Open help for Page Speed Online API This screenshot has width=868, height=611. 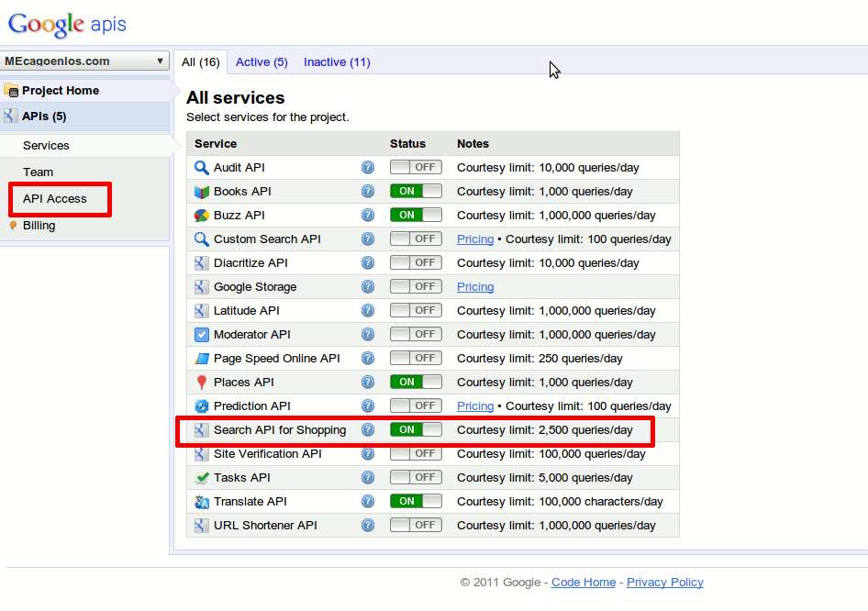(368, 358)
